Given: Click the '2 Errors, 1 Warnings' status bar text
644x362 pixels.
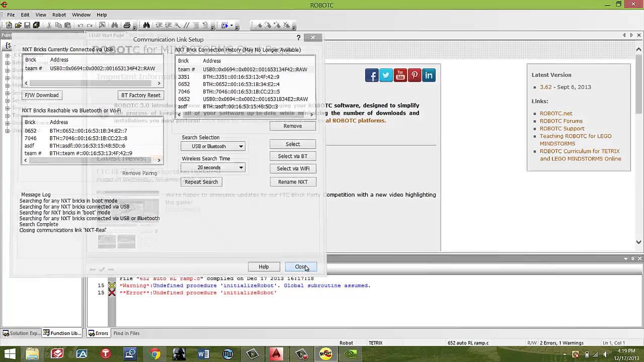Looking at the screenshot, I should (561, 343).
